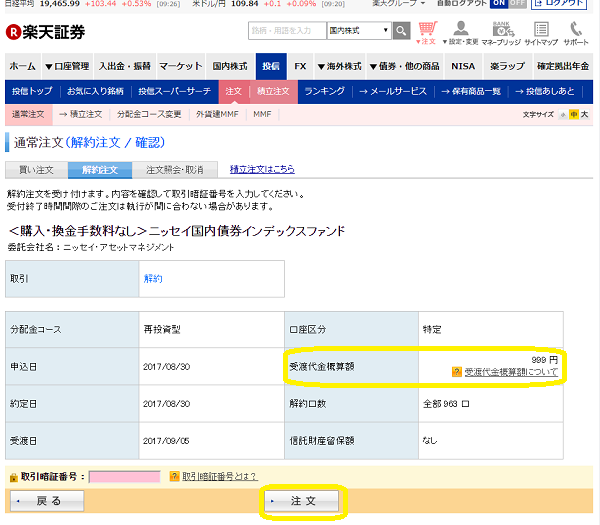The width and height of the screenshot is (600, 525).
Task: Focus the 取引暗証番号 input field
Action: (x=125, y=477)
